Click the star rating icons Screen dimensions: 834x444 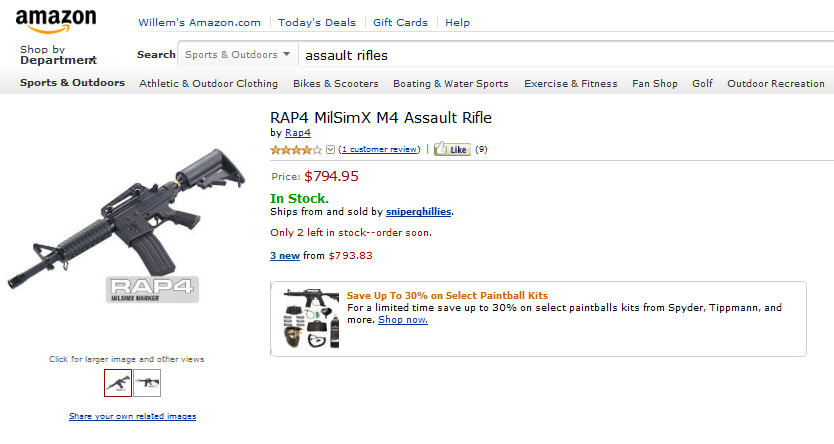[x=295, y=150]
